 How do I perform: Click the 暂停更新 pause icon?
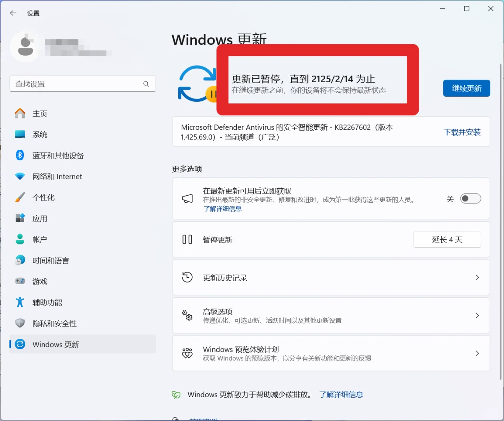pyautogui.click(x=187, y=239)
